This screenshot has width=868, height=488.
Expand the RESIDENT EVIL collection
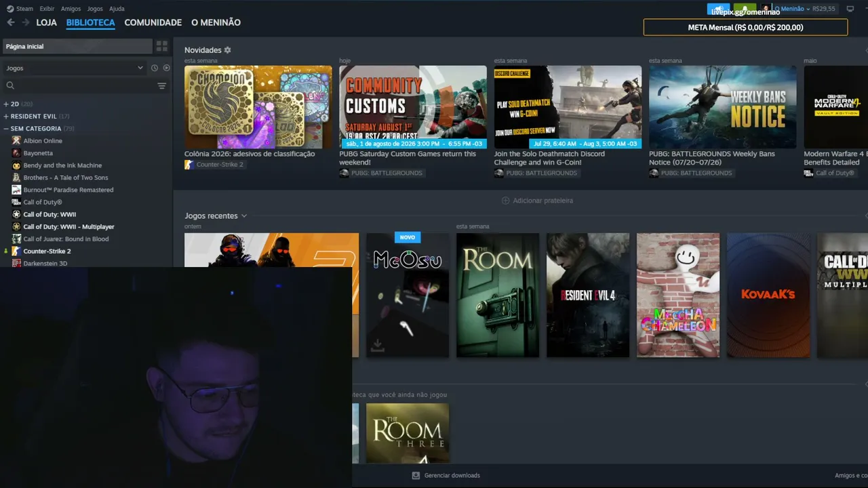point(6,117)
